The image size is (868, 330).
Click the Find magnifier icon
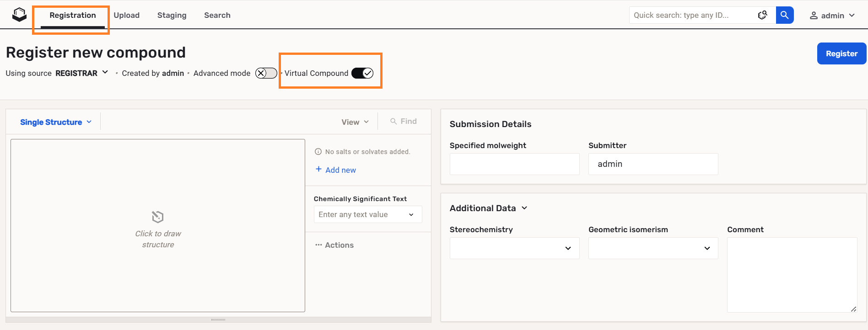click(393, 121)
